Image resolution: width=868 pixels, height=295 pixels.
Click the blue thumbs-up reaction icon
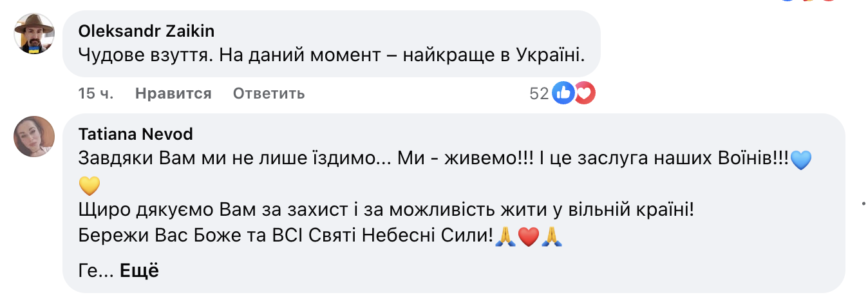point(563,94)
